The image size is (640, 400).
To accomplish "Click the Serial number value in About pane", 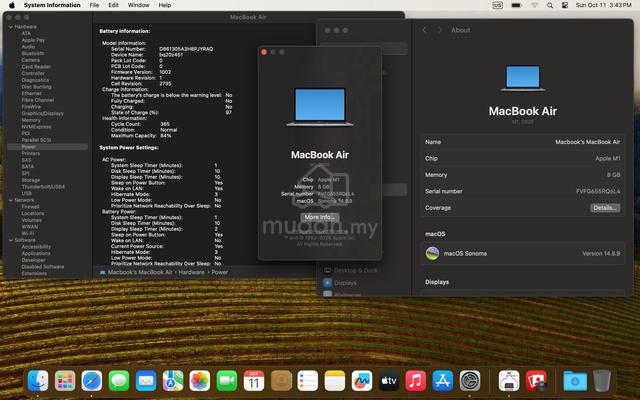I will [x=598, y=191].
